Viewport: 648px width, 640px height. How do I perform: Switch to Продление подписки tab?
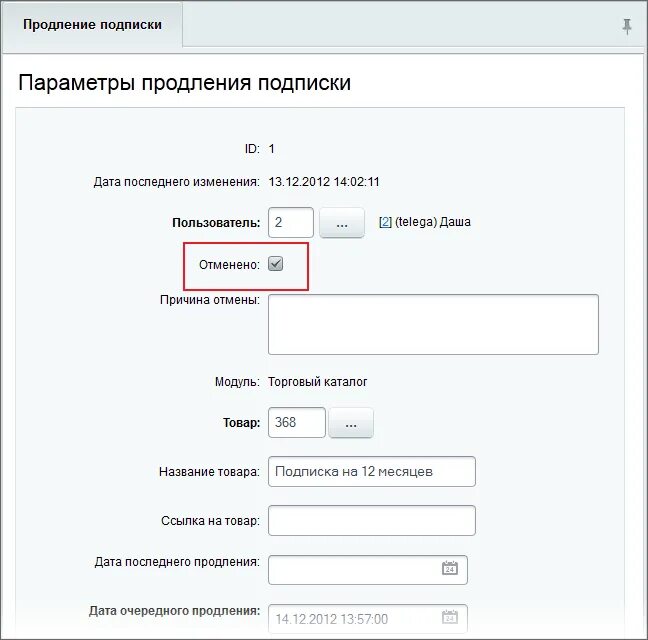(92, 25)
